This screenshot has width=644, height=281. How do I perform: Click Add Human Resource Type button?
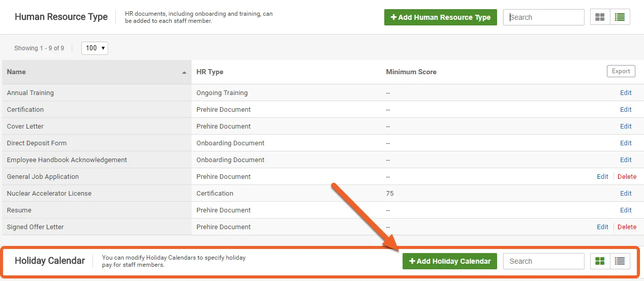[441, 17]
